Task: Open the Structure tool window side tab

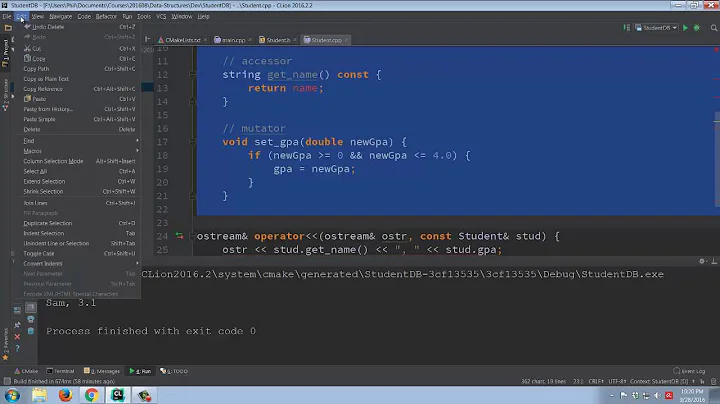Action: click(x=6, y=95)
